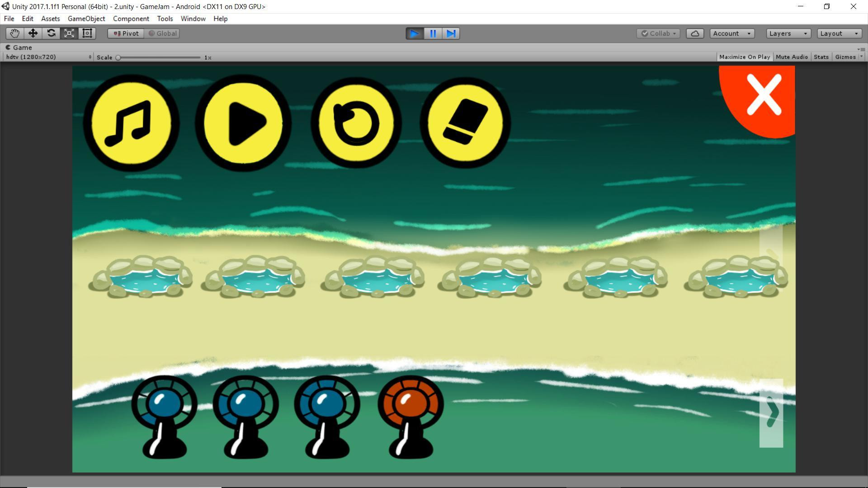Click the yellow eraser button
The image size is (868, 488).
point(465,123)
